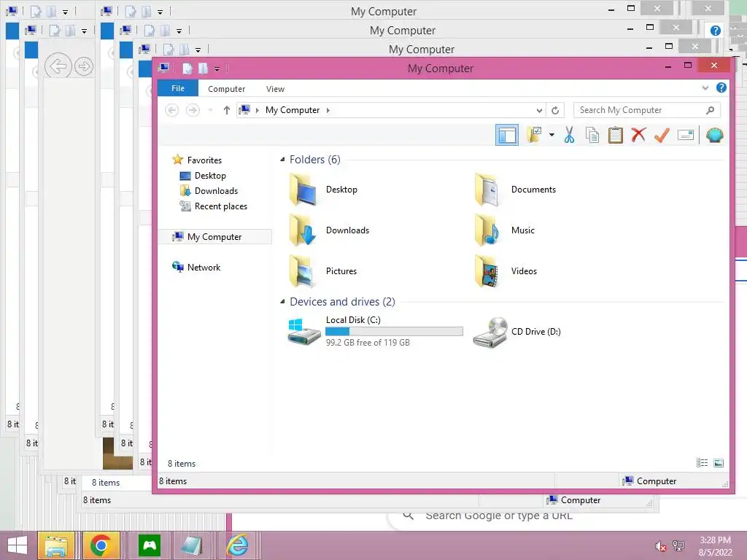
Task: Click the front window's Help question mark icon
Action: [721, 87]
